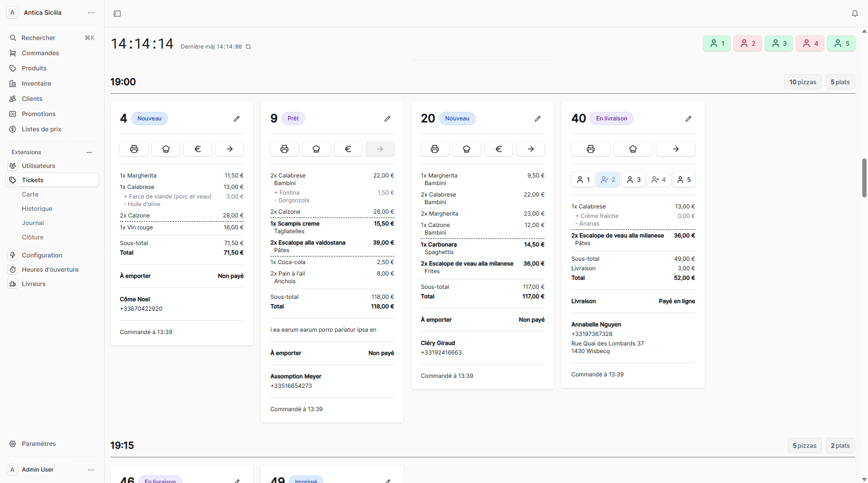Click the arrow next-step icon on ticket 40
Screen dimensions: 868x483
click(x=675, y=149)
